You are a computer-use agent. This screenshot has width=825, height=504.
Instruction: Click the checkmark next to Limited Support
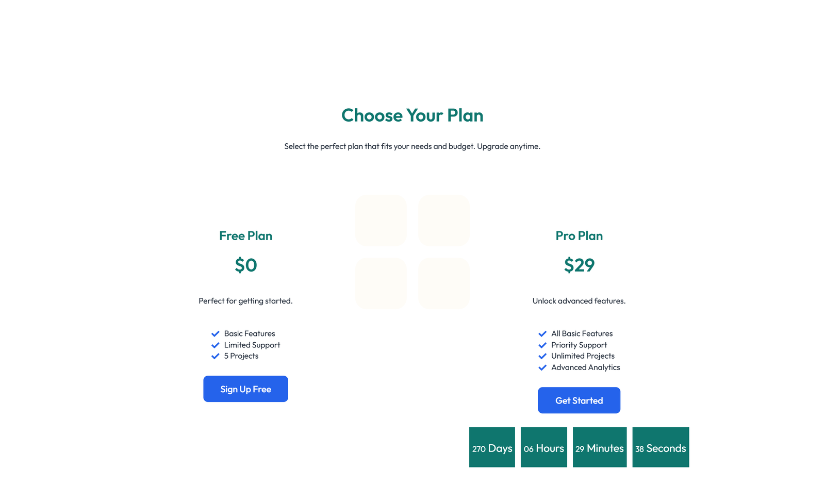pos(216,345)
